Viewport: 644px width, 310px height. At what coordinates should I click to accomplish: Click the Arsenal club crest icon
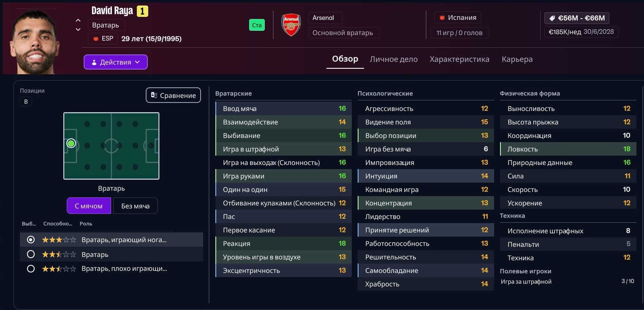[x=291, y=25]
